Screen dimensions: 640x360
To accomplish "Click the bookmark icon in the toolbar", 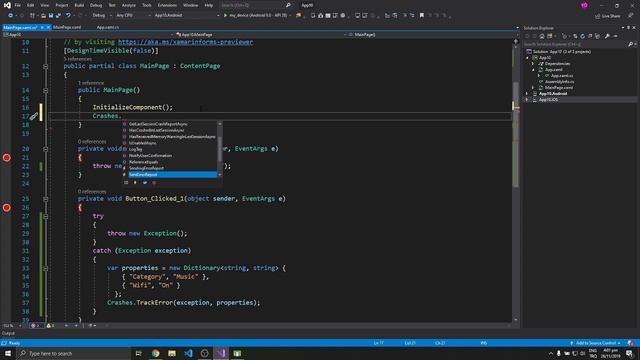I will click(x=422, y=16).
